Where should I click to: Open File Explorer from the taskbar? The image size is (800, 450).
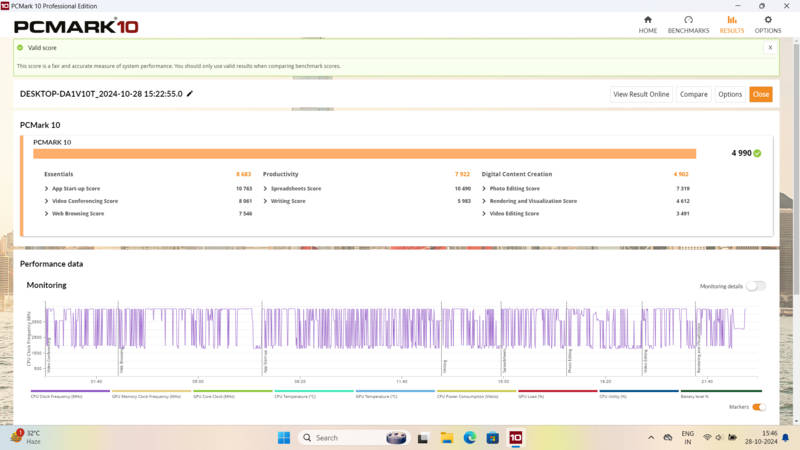point(446,438)
